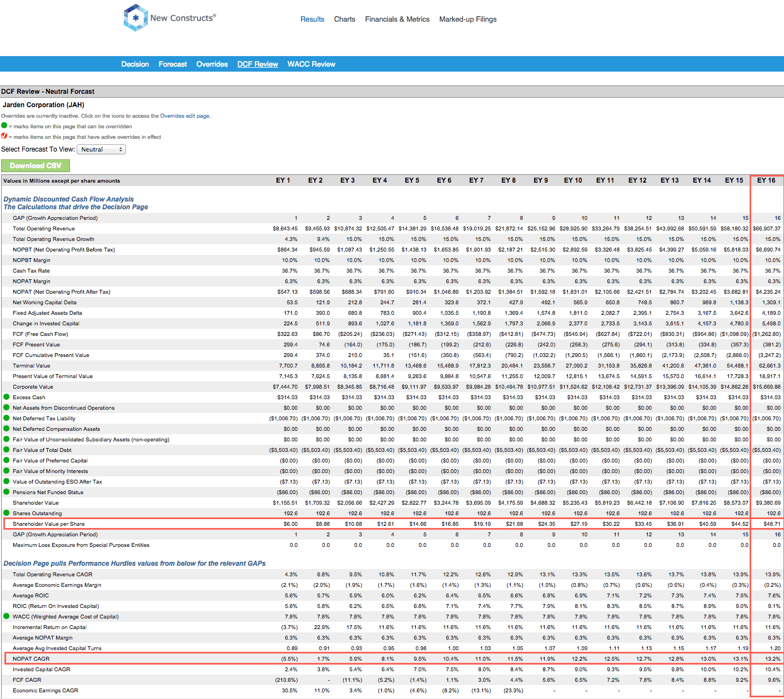Go to the Decision page
Screen dimensions: 784x699
(x=135, y=64)
